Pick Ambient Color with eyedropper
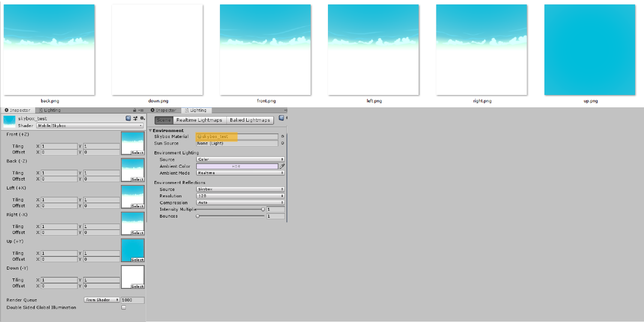644x322 pixels. click(x=282, y=167)
